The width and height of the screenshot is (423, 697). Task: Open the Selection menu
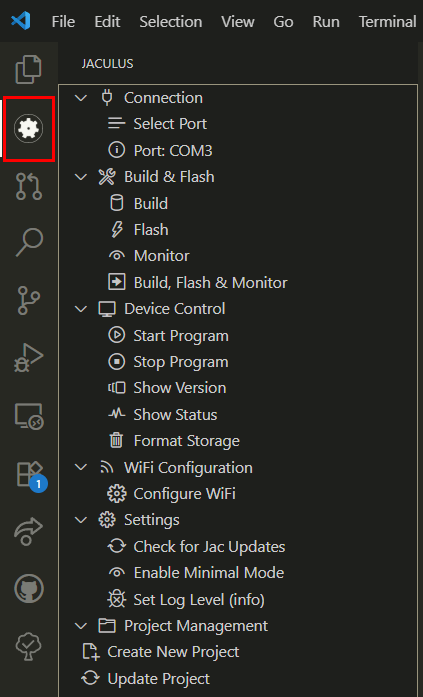point(171,21)
